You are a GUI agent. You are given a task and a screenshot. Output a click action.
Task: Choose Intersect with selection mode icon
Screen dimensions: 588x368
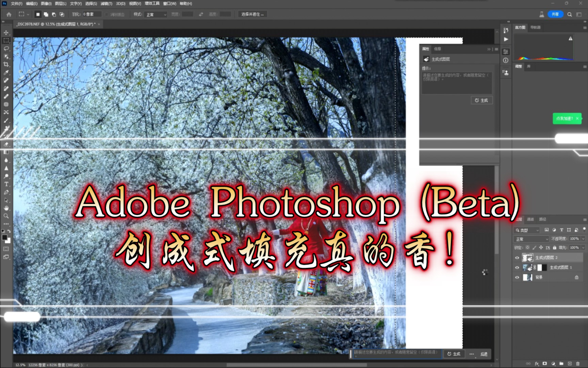tap(62, 14)
